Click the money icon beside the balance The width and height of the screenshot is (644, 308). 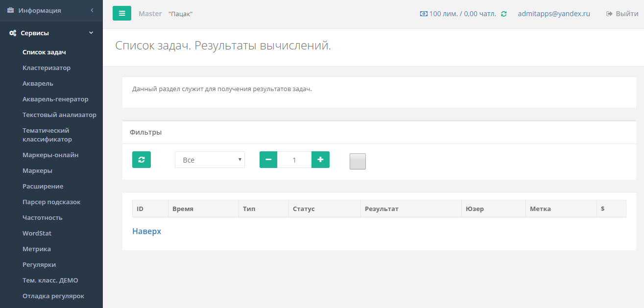(x=424, y=14)
